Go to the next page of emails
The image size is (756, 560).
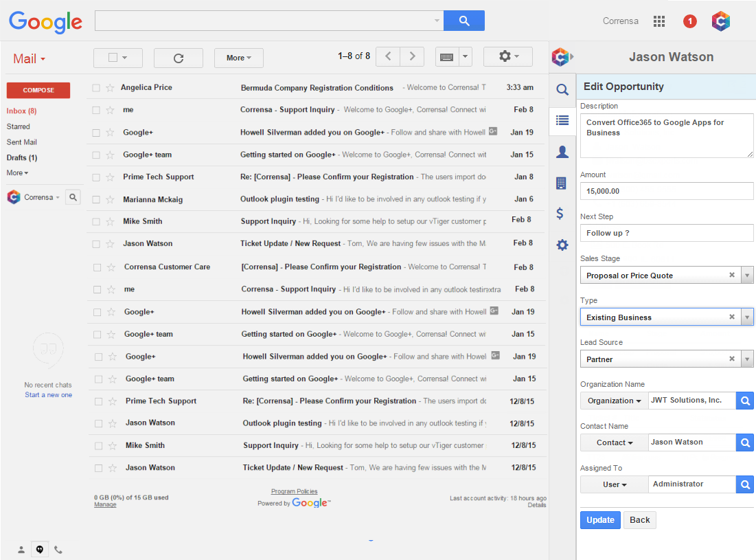(412, 56)
